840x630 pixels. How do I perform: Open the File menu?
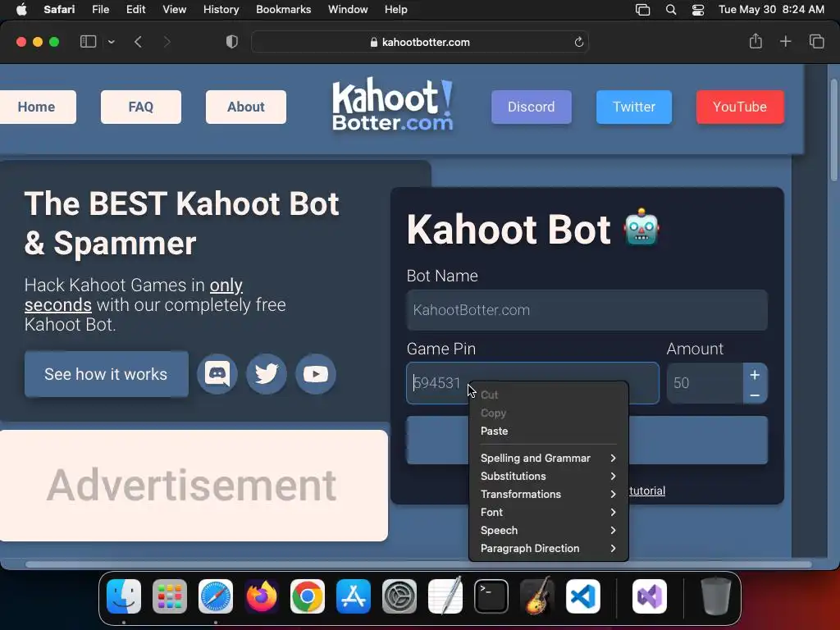100,10
